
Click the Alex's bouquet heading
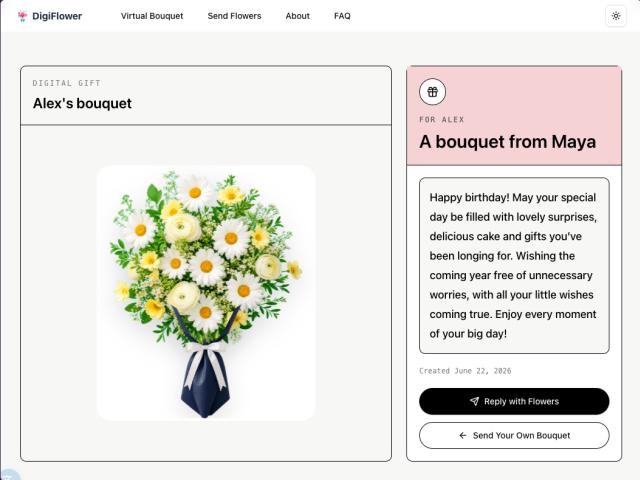(82, 103)
